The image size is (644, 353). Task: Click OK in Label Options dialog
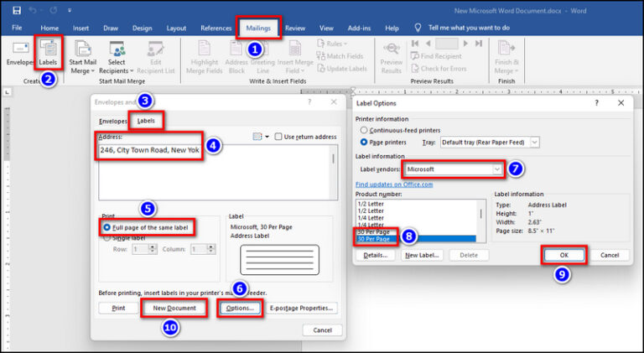pos(563,255)
